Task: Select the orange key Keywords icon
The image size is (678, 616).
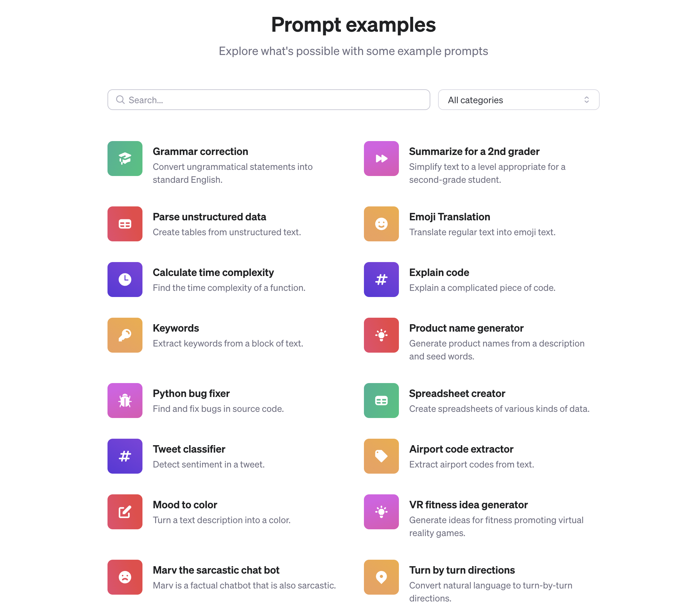Action: [x=125, y=335]
